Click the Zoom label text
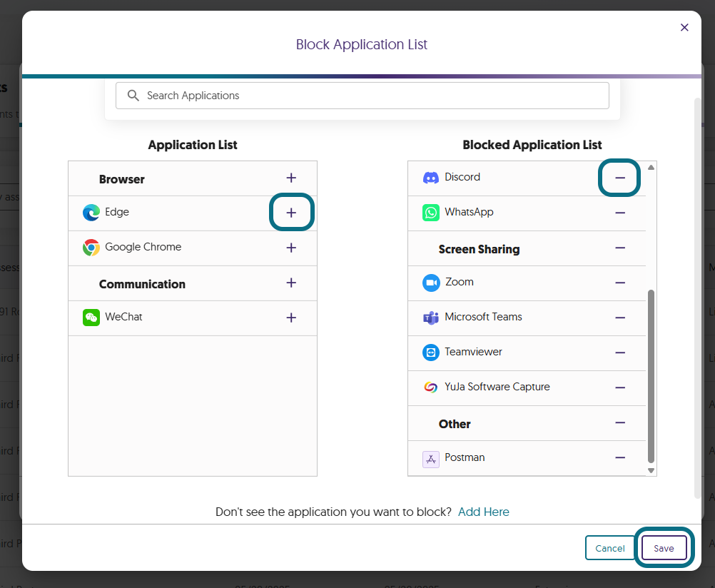Screen dimensions: 715x588 (460, 282)
